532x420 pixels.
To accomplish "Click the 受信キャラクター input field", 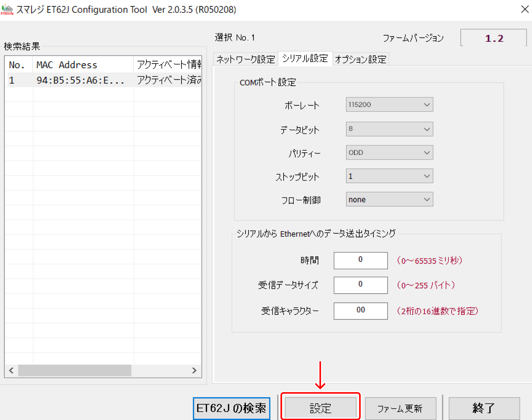I will (361, 311).
